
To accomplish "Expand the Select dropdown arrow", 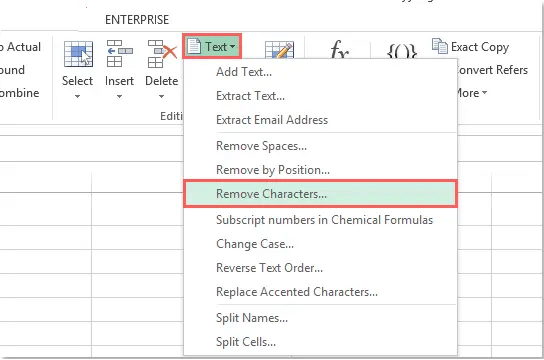I will [x=78, y=96].
